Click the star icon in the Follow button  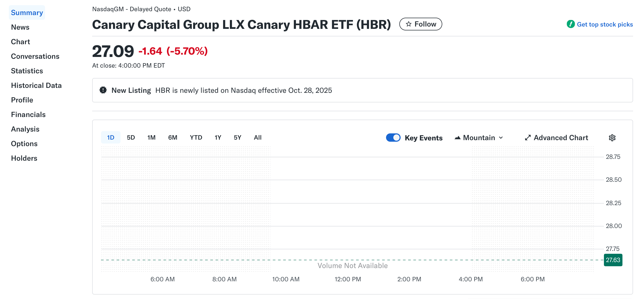pos(409,24)
